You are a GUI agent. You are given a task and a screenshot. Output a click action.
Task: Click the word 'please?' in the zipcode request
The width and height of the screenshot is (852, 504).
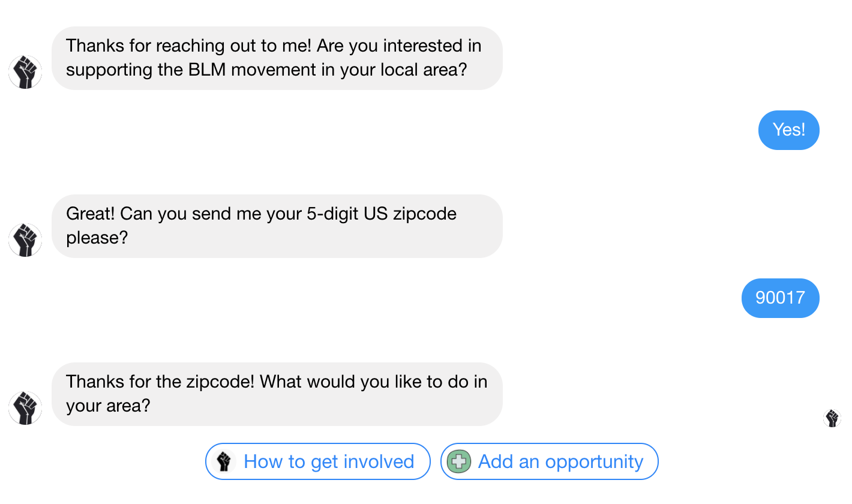click(x=97, y=238)
